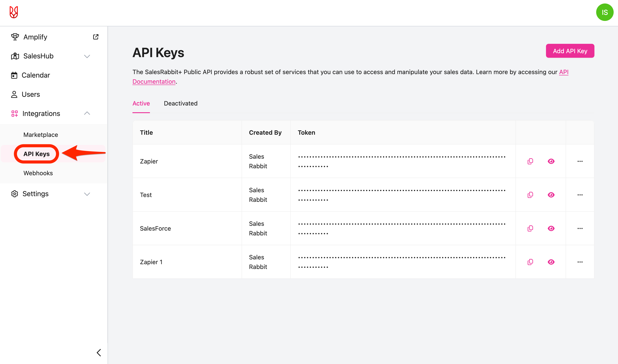
Task: Reveal the Zapier token with eye icon
Action: click(551, 161)
